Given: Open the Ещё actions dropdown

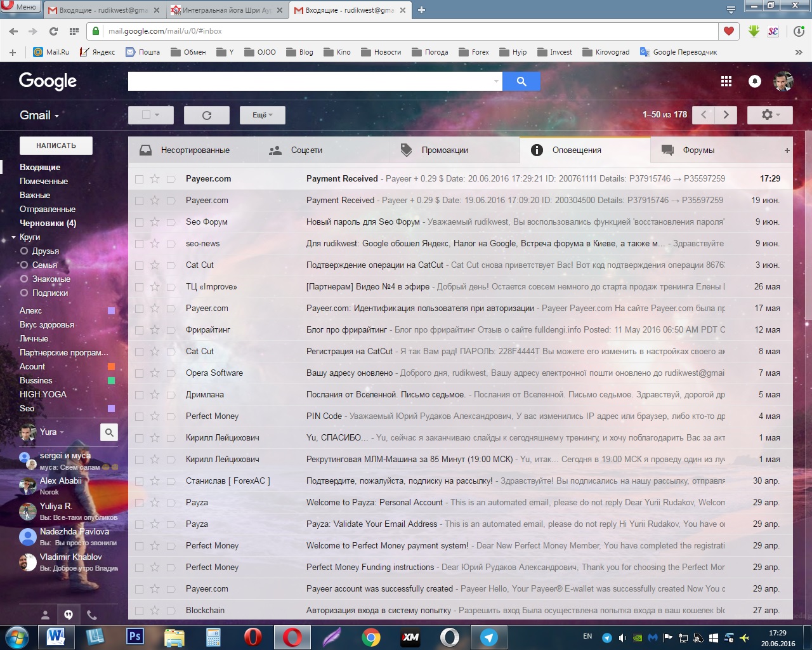Looking at the screenshot, I should (x=263, y=115).
